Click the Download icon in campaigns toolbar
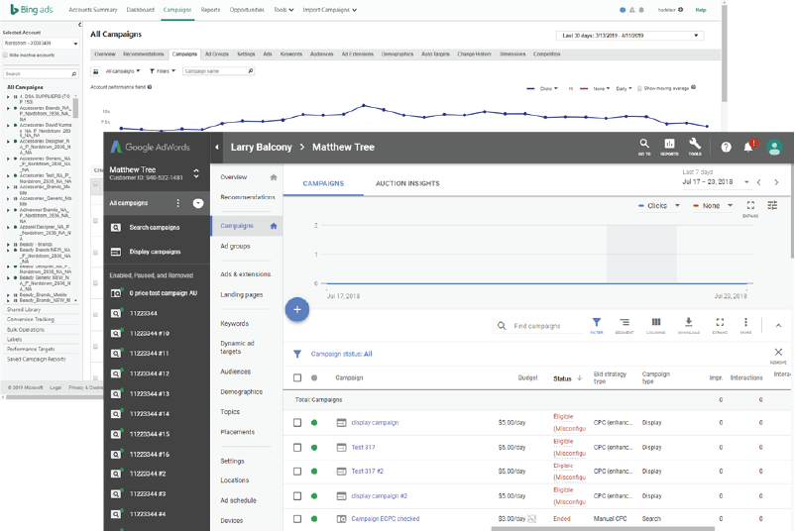The height and width of the screenshot is (532, 795). coord(689,323)
